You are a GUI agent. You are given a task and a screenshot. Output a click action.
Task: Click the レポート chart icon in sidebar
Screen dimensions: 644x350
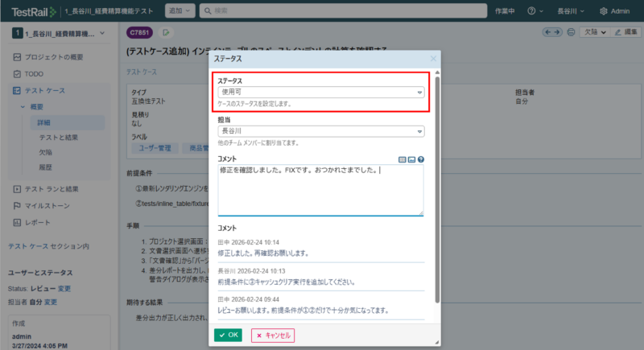click(x=17, y=222)
